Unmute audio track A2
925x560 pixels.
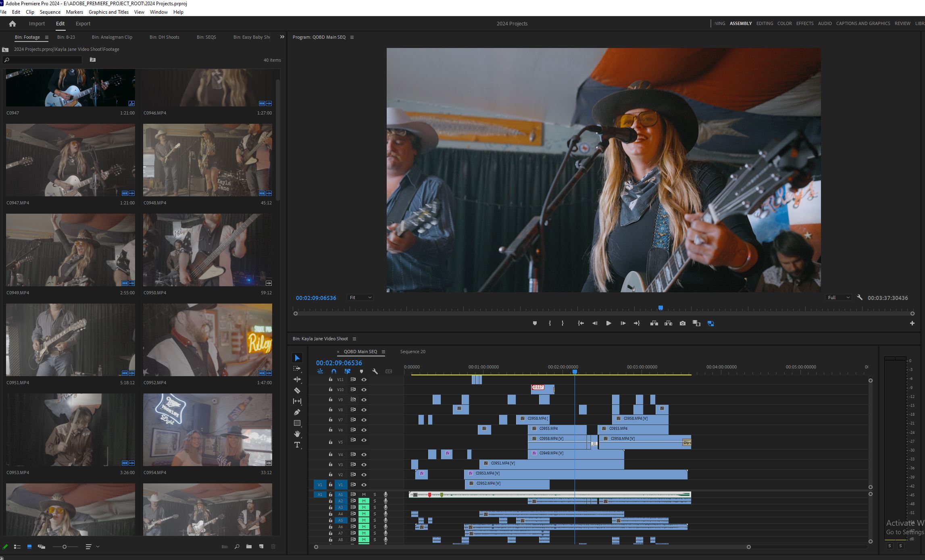pos(364,501)
